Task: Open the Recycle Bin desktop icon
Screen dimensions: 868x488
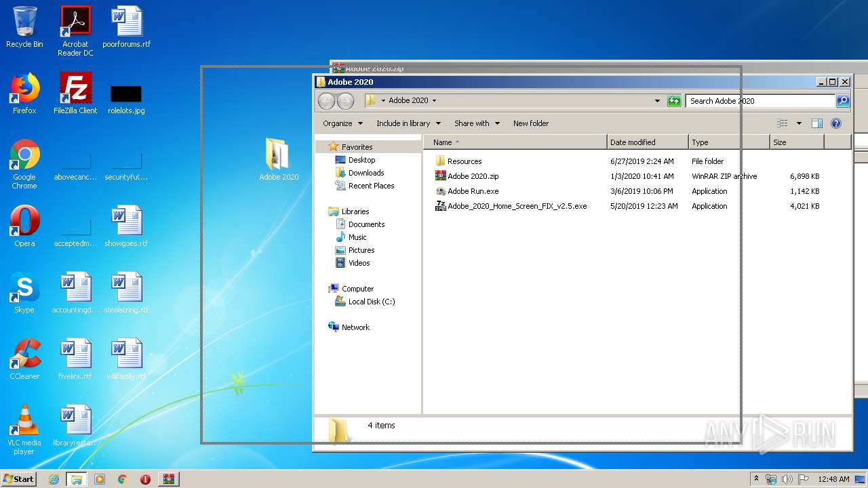Action: click(x=24, y=27)
